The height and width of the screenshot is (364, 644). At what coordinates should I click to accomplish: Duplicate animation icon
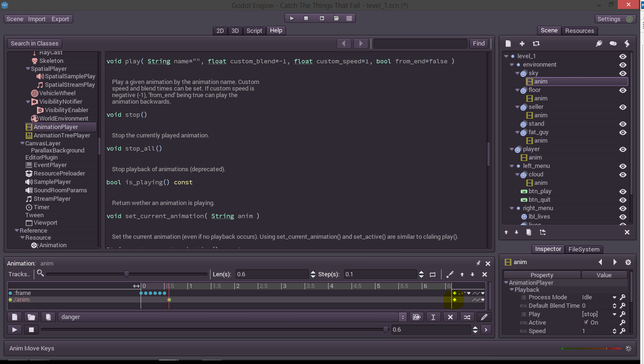(x=48, y=317)
